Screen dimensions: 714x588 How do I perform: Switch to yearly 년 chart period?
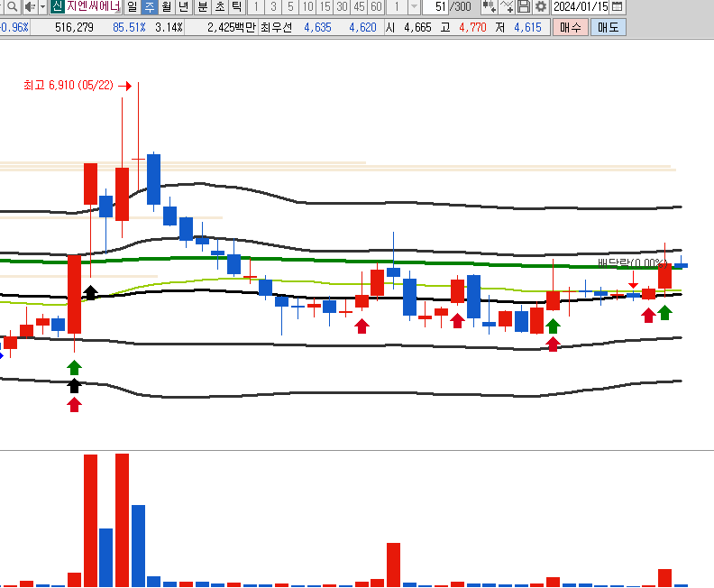tap(184, 7)
